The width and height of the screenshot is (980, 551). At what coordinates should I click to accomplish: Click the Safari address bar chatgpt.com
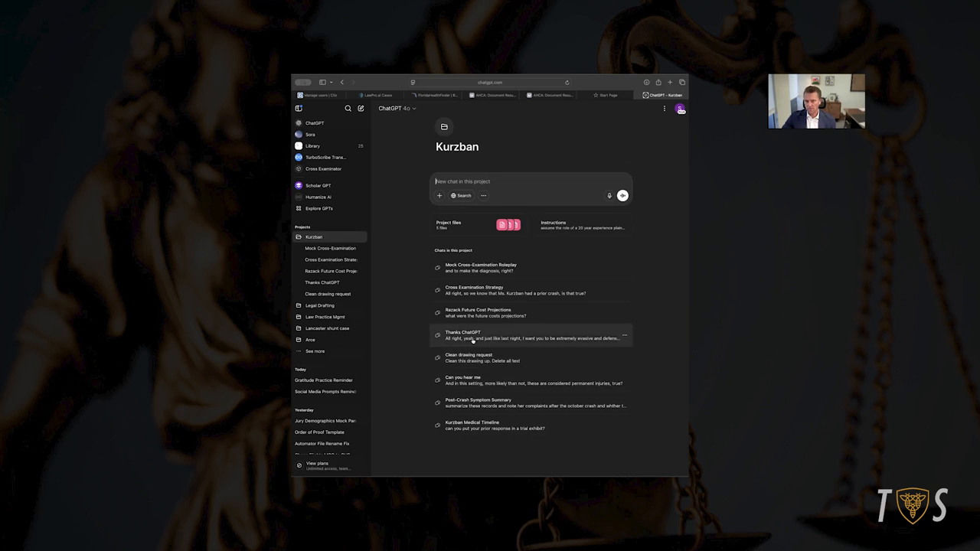[490, 83]
